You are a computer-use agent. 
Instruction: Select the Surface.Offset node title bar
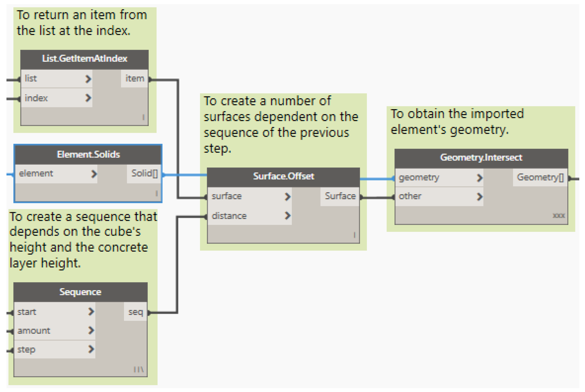(283, 177)
